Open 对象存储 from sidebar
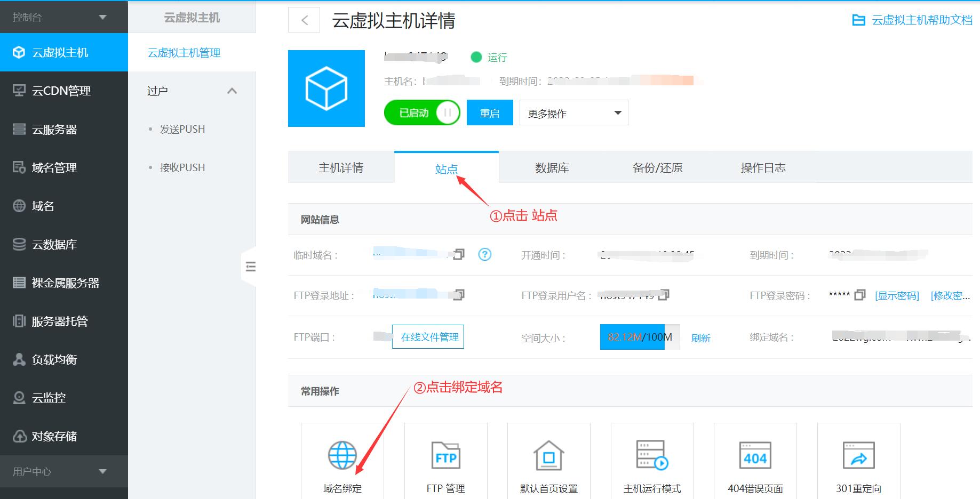Screen dimensions: 980x499 [53, 436]
